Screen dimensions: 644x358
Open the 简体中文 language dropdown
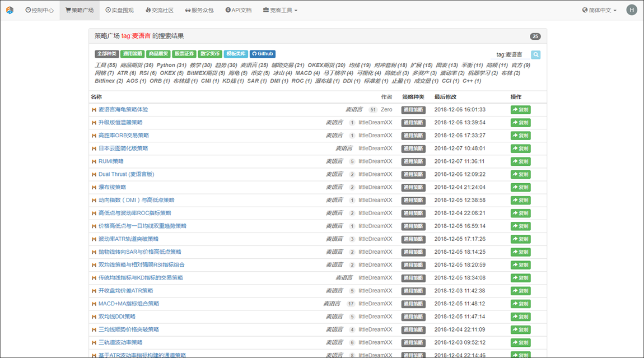pyautogui.click(x=599, y=10)
